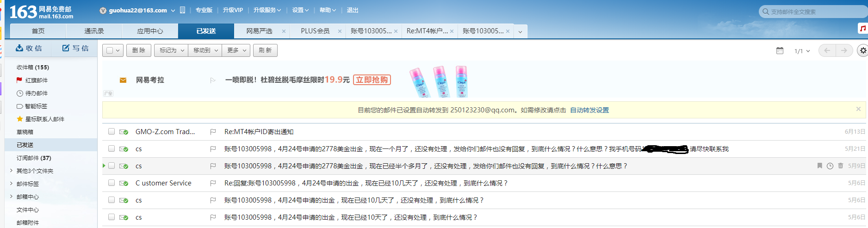Click bookmark icon on the 5月9日 email
The image size is (868, 228).
tap(819, 166)
